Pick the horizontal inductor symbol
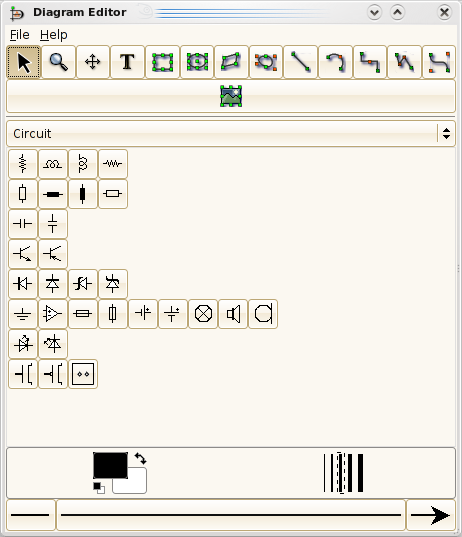Image resolution: width=462 pixels, height=537 pixels. point(53,164)
